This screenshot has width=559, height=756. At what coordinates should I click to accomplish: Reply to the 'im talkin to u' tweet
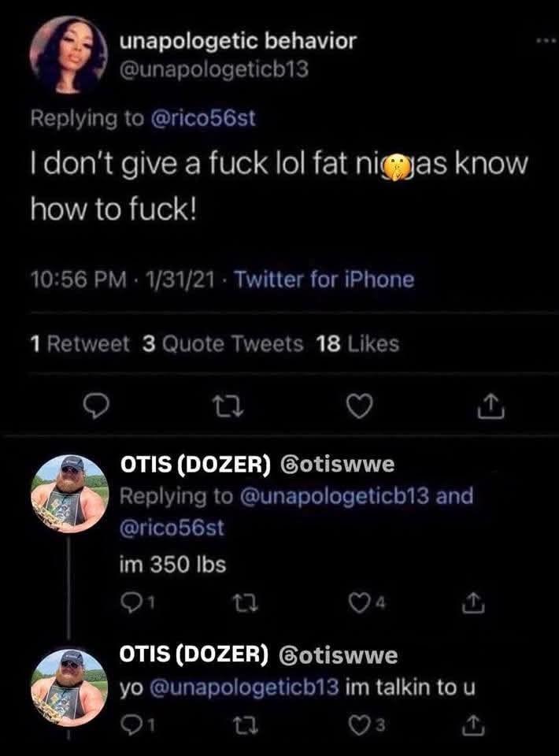click(137, 725)
